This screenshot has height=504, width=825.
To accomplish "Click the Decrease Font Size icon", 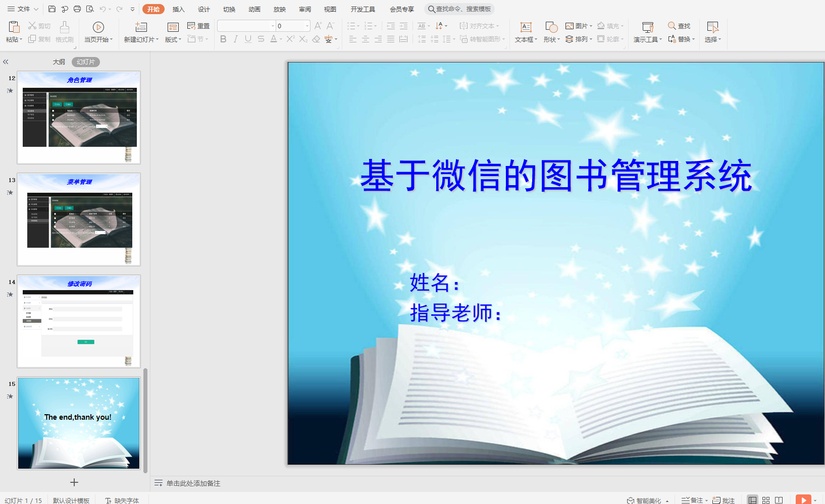I will click(330, 26).
